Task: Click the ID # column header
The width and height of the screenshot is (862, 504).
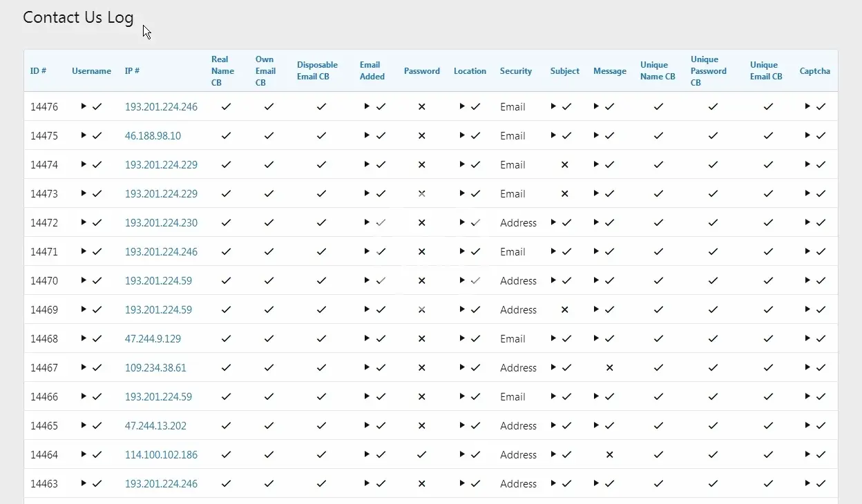Action: click(x=38, y=71)
